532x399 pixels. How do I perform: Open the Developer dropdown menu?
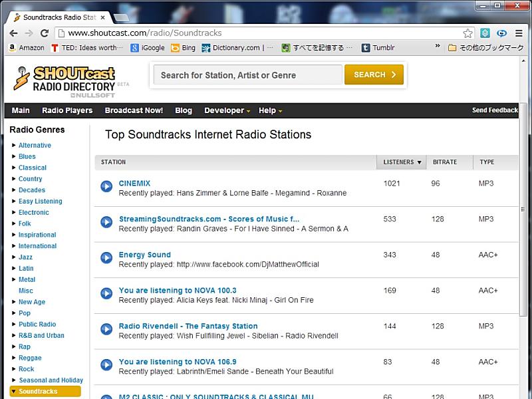point(227,110)
